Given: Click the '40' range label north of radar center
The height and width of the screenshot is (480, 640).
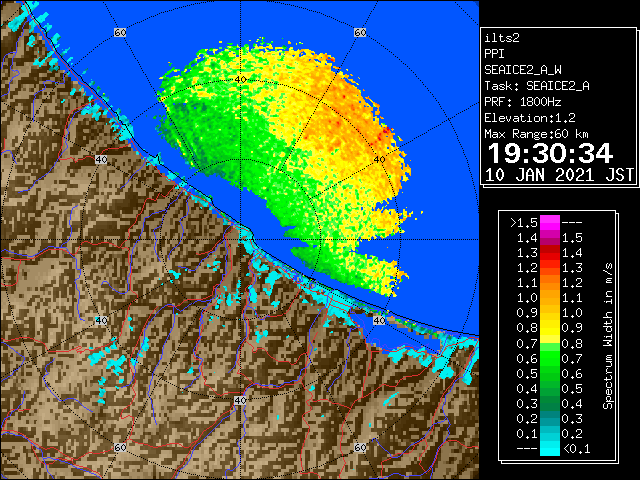Looking at the screenshot, I should (240, 79).
